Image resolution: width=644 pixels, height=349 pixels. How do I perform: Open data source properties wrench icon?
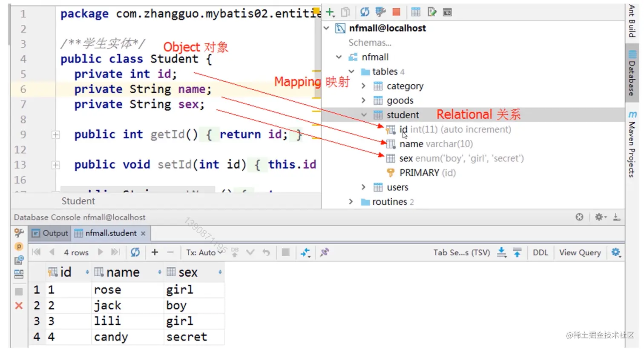[380, 12]
